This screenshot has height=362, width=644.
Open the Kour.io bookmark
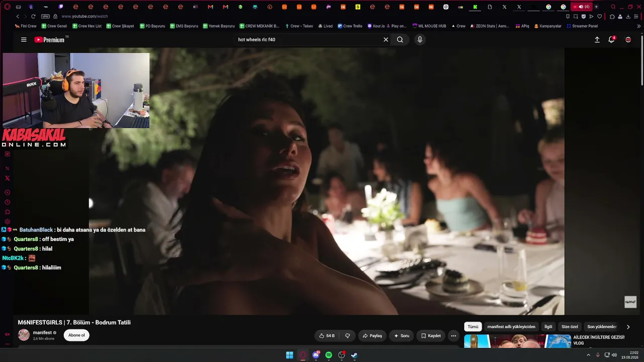point(387,26)
